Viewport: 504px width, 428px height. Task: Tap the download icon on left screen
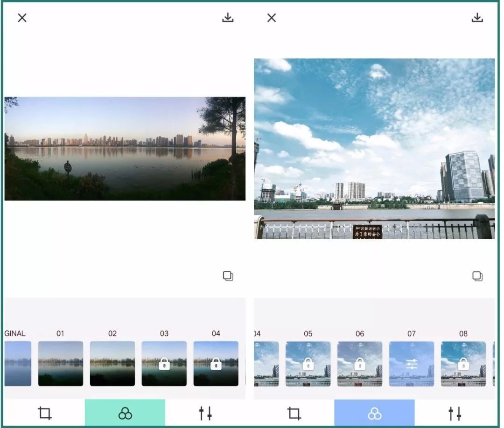click(228, 18)
